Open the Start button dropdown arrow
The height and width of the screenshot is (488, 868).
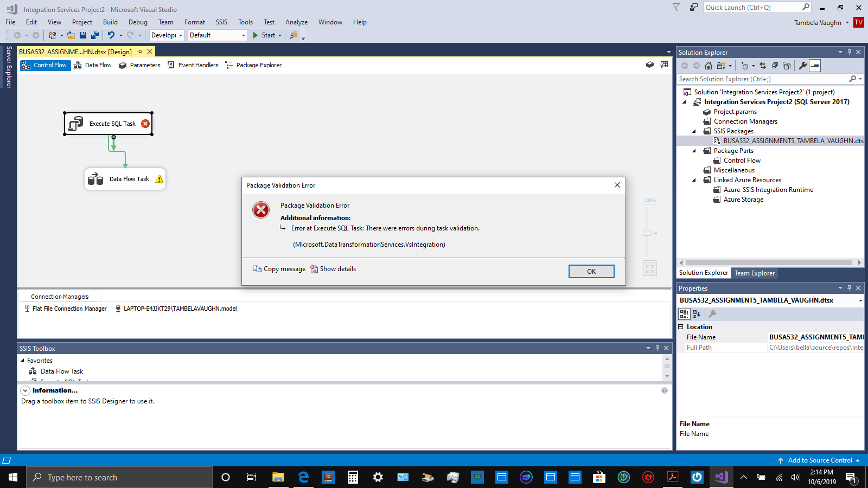280,35
